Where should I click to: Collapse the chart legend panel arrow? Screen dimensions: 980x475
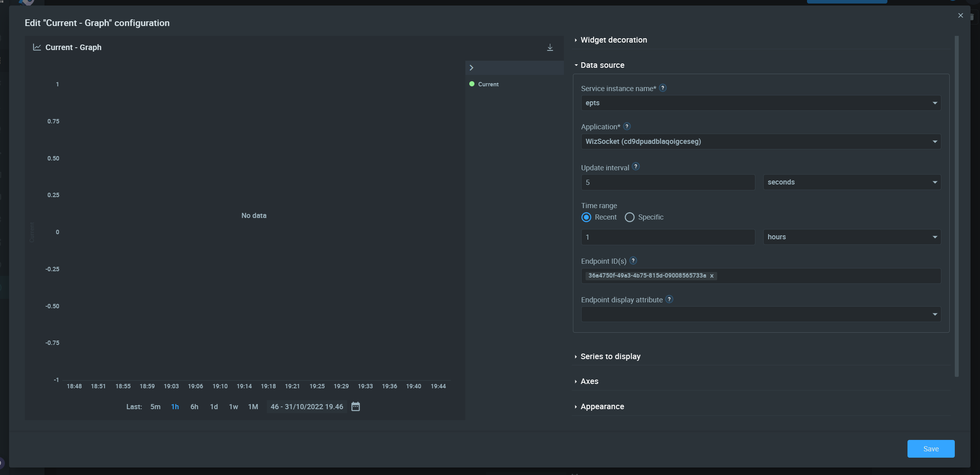[471, 68]
